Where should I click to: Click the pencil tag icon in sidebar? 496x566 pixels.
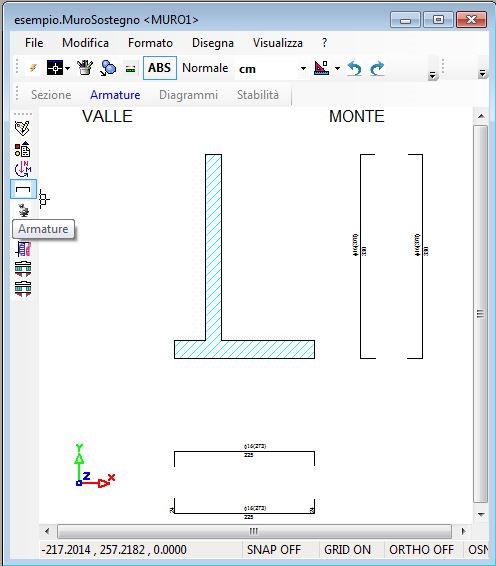click(22, 128)
